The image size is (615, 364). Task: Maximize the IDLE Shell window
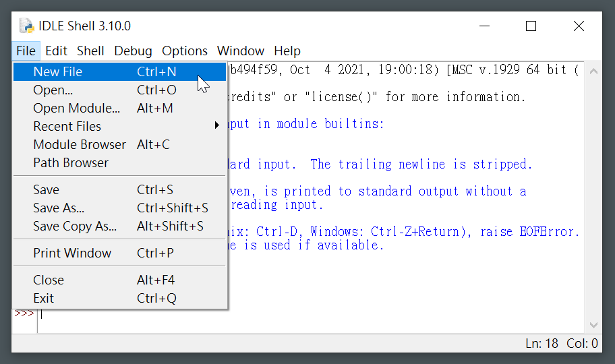click(x=531, y=26)
